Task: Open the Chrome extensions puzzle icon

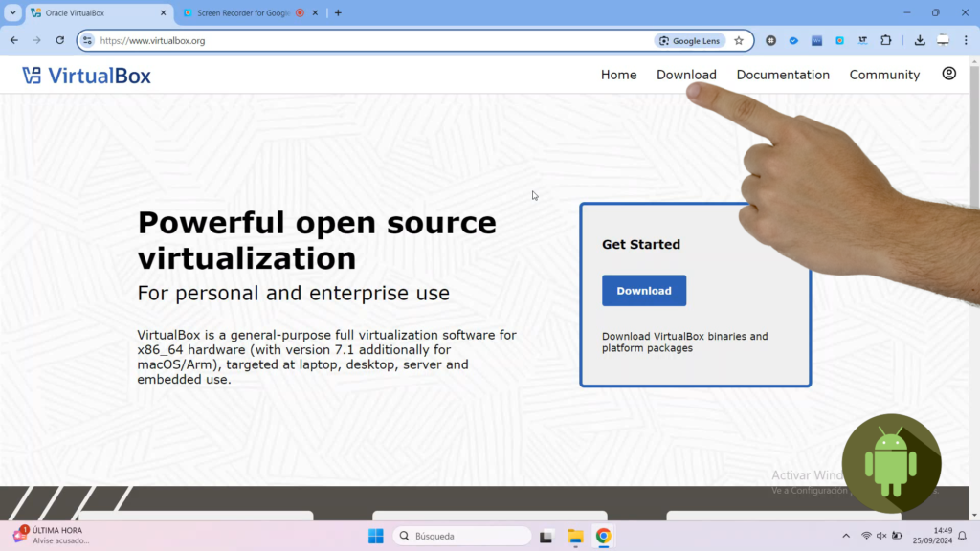Action: [886, 41]
